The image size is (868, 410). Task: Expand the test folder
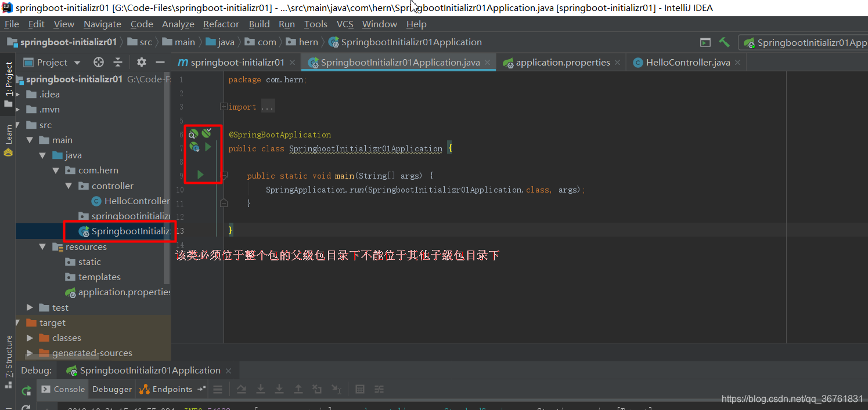click(x=30, y=308)
